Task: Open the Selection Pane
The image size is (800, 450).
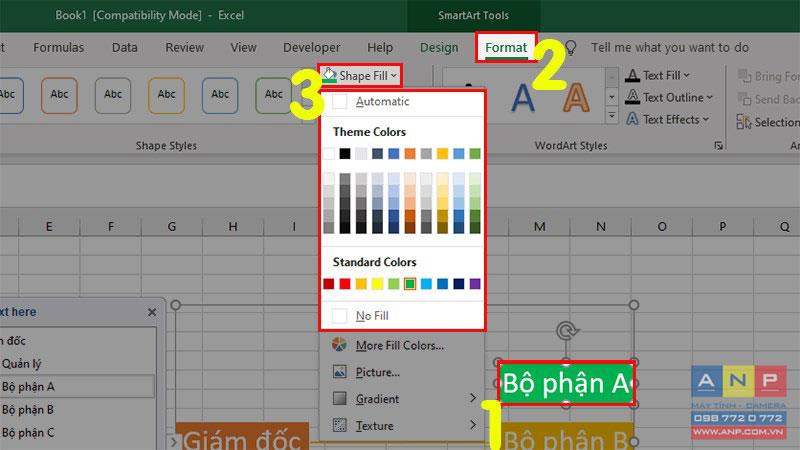Action: coord(768,122)
